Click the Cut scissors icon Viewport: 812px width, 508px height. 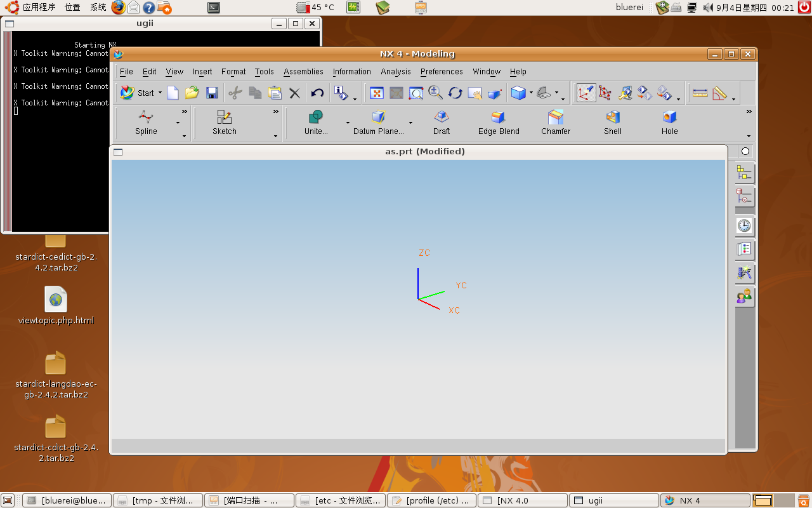point(235,93)
